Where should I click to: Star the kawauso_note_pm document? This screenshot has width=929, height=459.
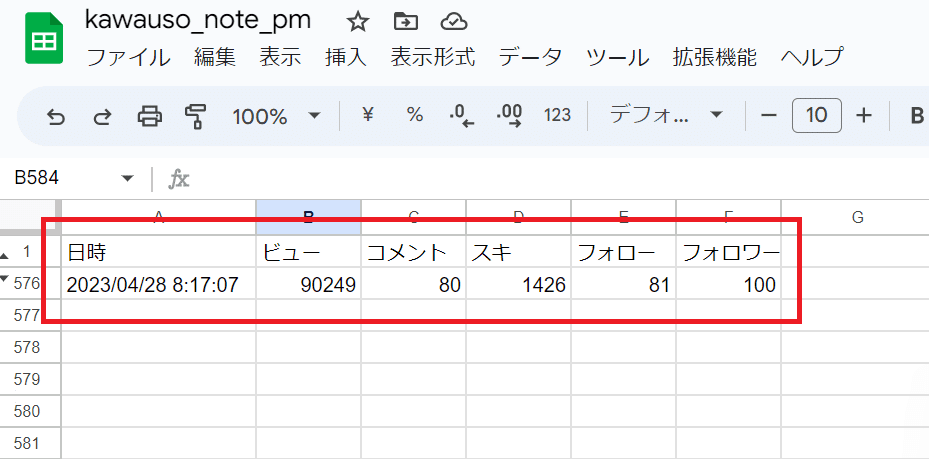tap(358, 23)
